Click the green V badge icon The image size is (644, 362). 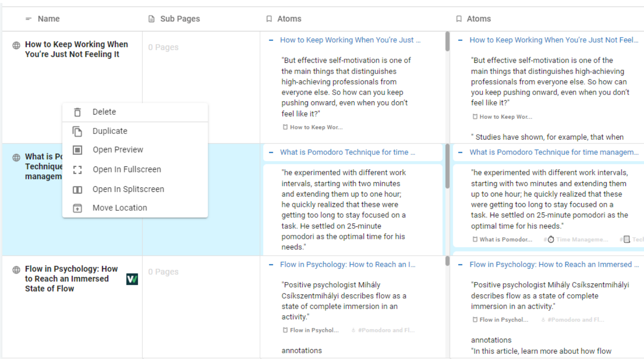pos(132,279)
